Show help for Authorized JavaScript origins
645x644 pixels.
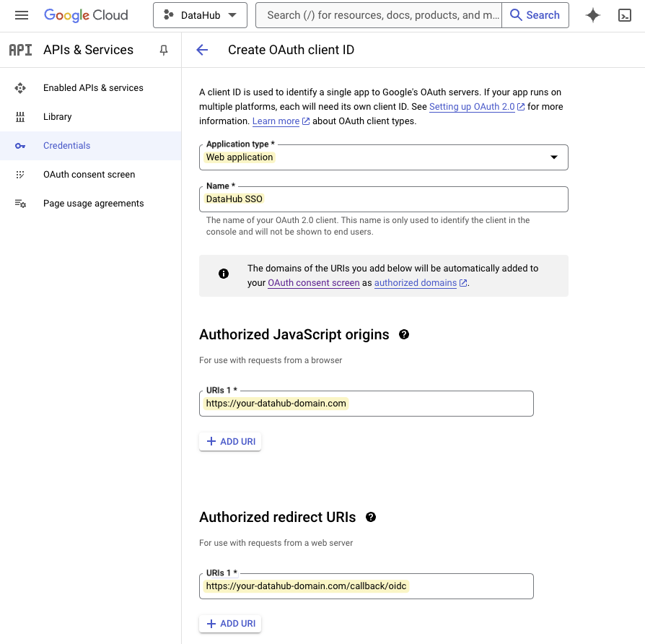tap(404, 334)
